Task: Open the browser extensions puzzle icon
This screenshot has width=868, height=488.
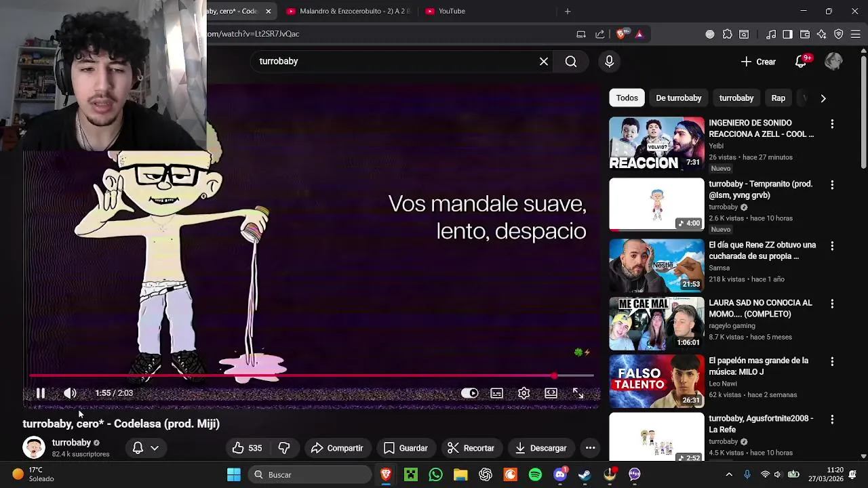Action: click(x=727, y=34)
